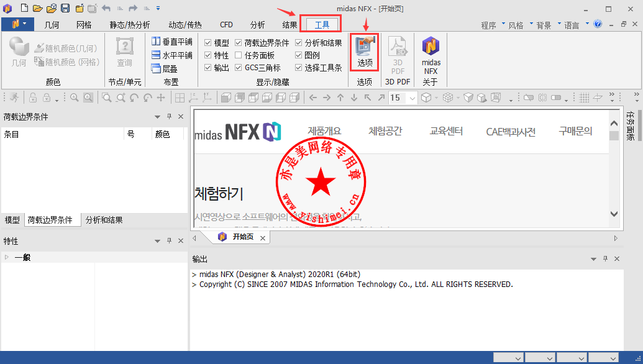Click the Open folder icon in quick access
Image resolution: width=643 pixels, height=364 pixels.
[38, 8]
